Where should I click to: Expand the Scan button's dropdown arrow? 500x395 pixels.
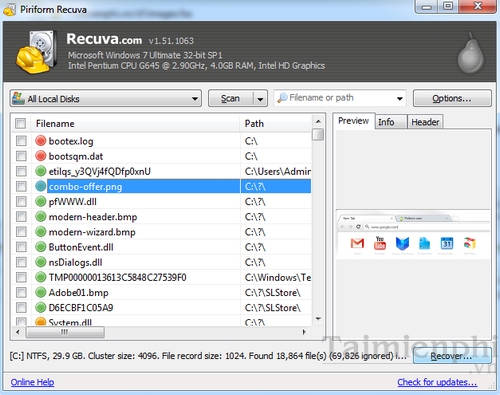tap(260, 99)
